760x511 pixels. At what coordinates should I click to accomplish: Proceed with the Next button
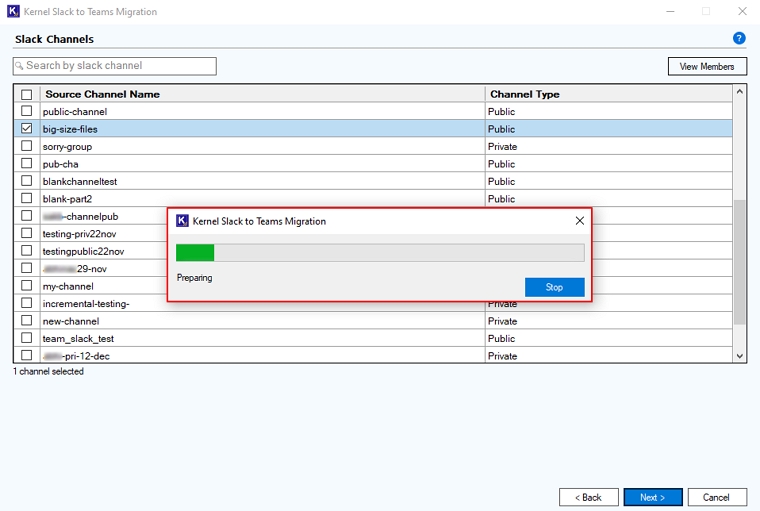[653, 497]
